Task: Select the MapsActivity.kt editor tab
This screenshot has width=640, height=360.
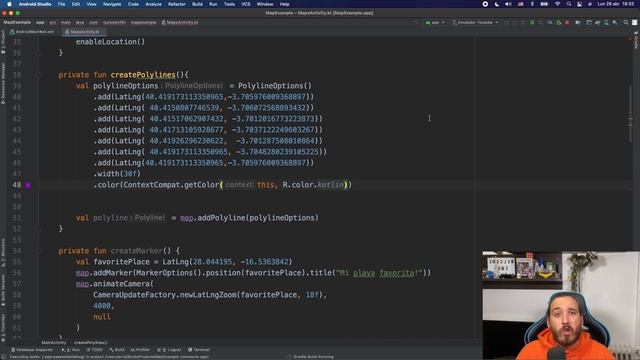Action: (x=84, y=31)
